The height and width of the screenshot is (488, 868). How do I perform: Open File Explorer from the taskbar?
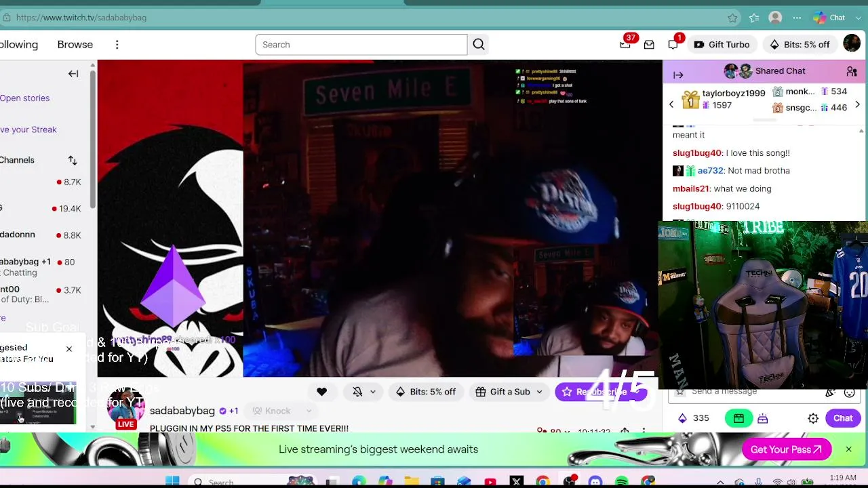[412, 482]
